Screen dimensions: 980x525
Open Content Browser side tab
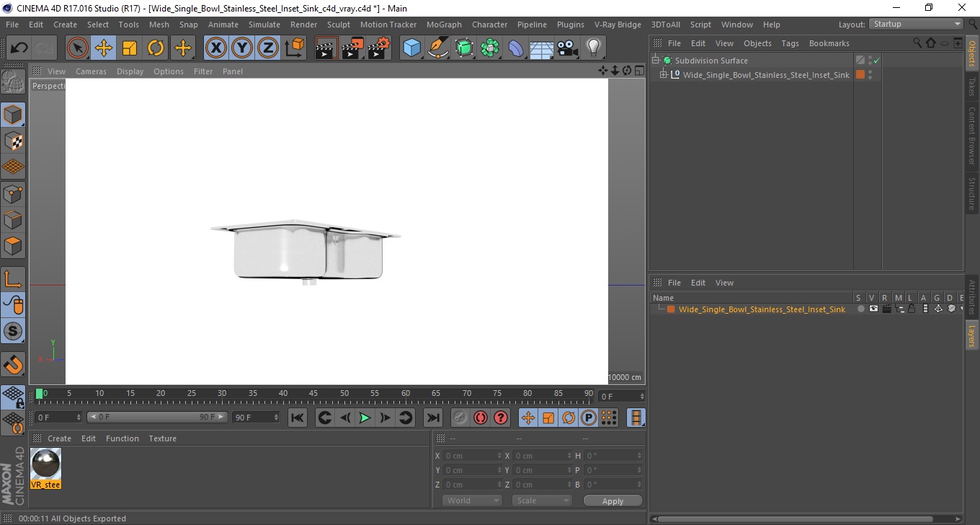[972, 136]
